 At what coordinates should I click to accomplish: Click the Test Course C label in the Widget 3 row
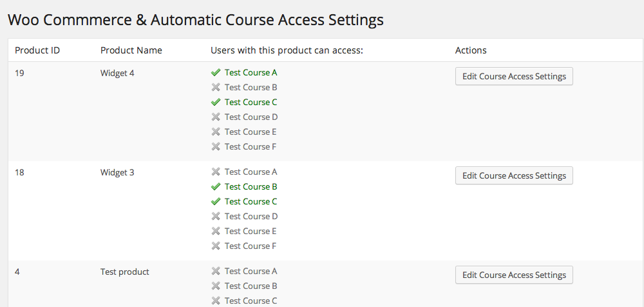click(x=251, y=201)
